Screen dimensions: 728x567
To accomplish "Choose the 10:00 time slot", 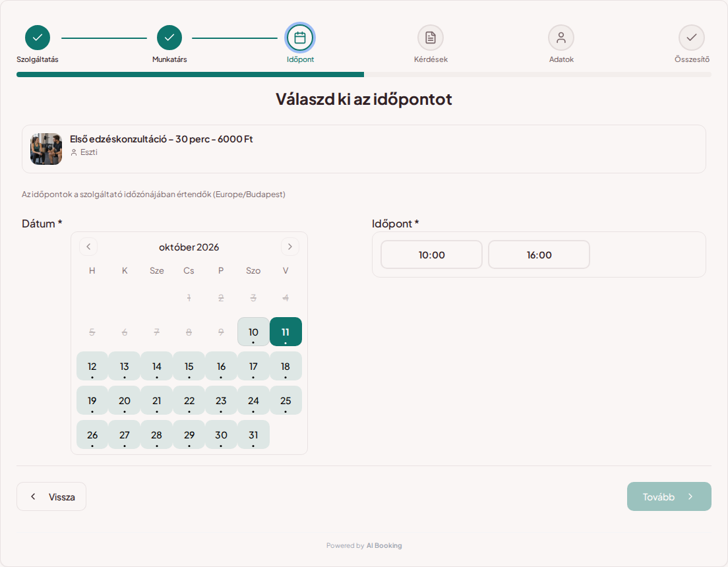I will (x=431, y=254).
